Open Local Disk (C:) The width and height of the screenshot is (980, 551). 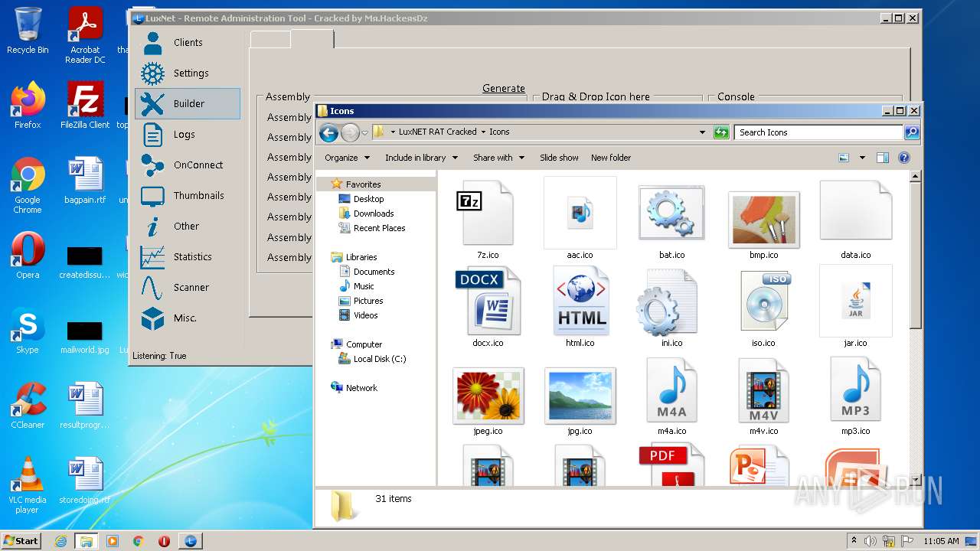point(373,359)
